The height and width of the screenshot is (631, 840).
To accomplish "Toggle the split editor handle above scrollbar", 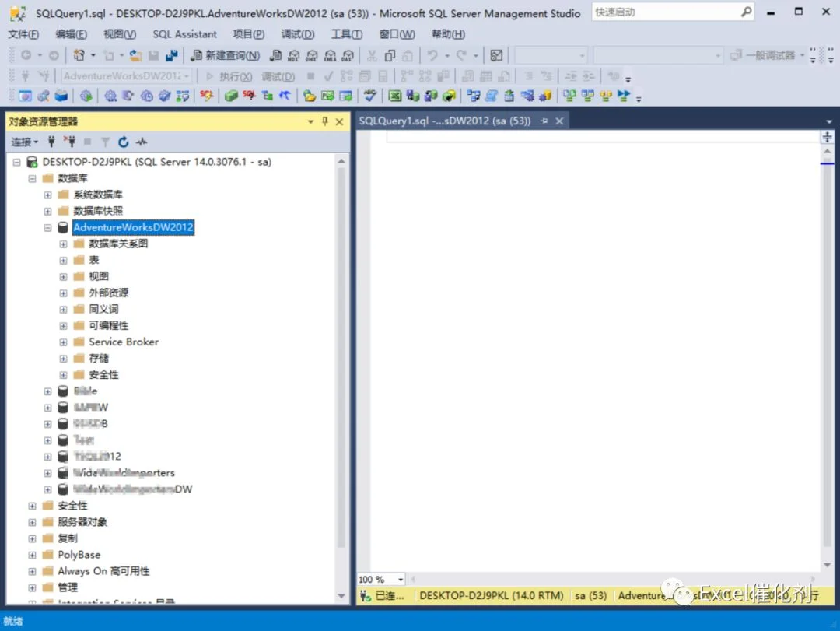I will tap(827, 137).
